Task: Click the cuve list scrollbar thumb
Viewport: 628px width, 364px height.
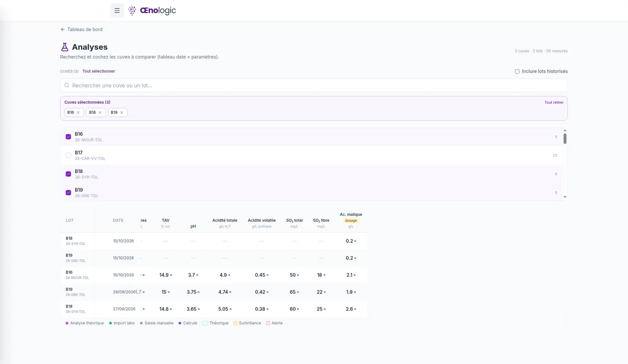Action: click(565, 138)
